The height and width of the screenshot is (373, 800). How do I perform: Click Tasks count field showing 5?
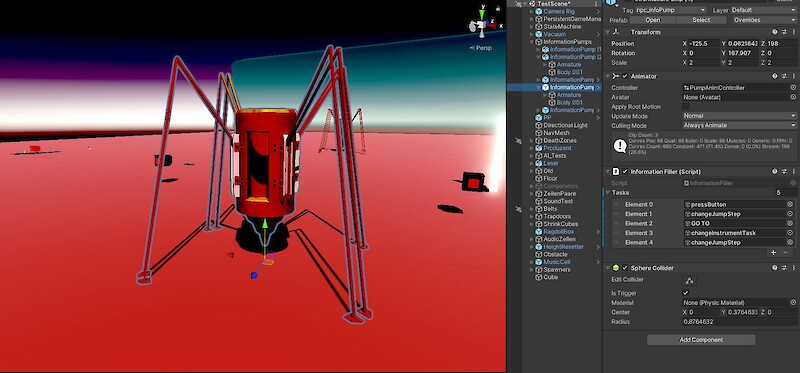pos(785,192)
